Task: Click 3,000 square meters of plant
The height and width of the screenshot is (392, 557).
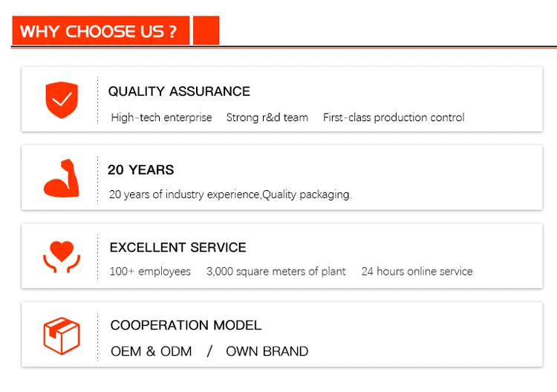Action: click(276, 272)
